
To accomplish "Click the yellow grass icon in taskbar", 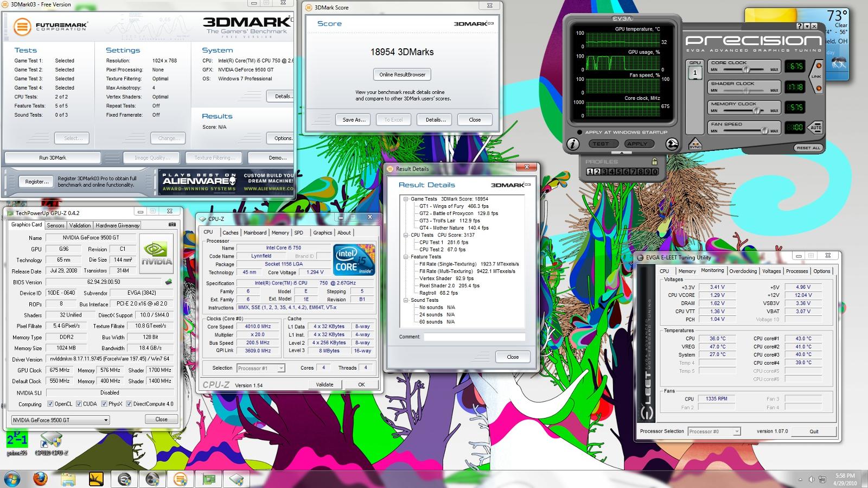I will [96, 479].
